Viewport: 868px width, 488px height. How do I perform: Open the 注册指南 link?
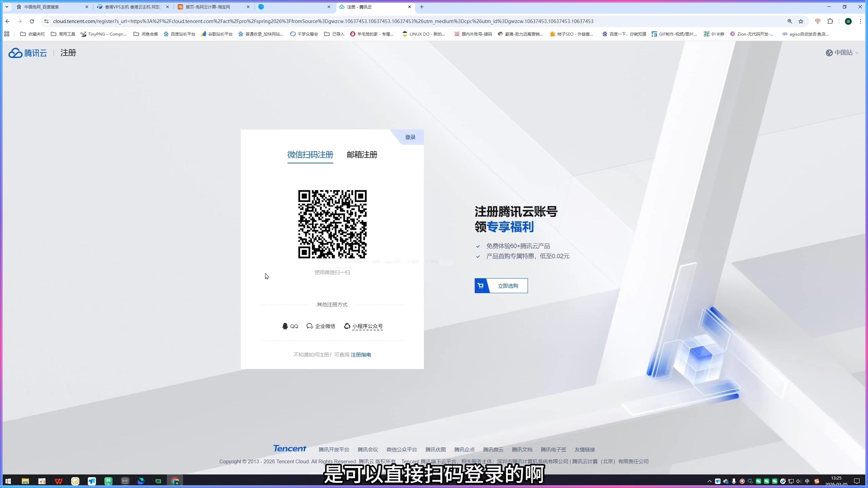click(361, 354)
